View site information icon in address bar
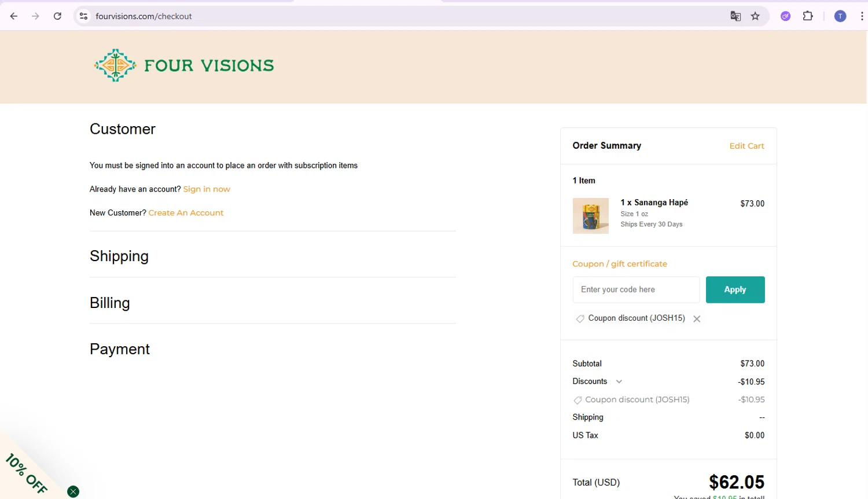 84,16
